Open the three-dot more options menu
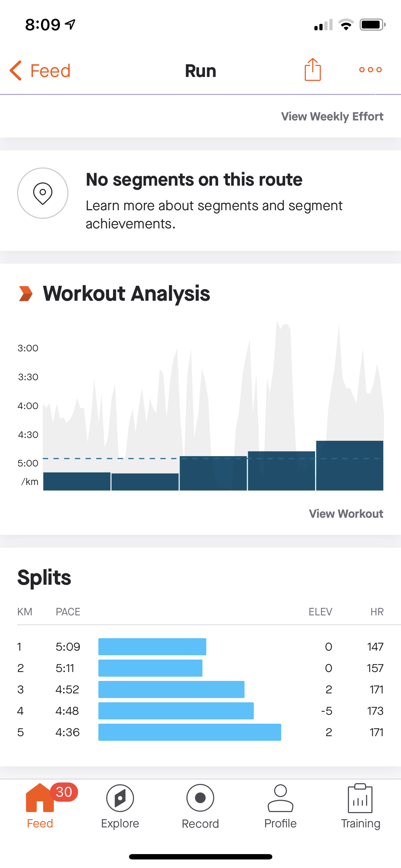 coord(370,70)
